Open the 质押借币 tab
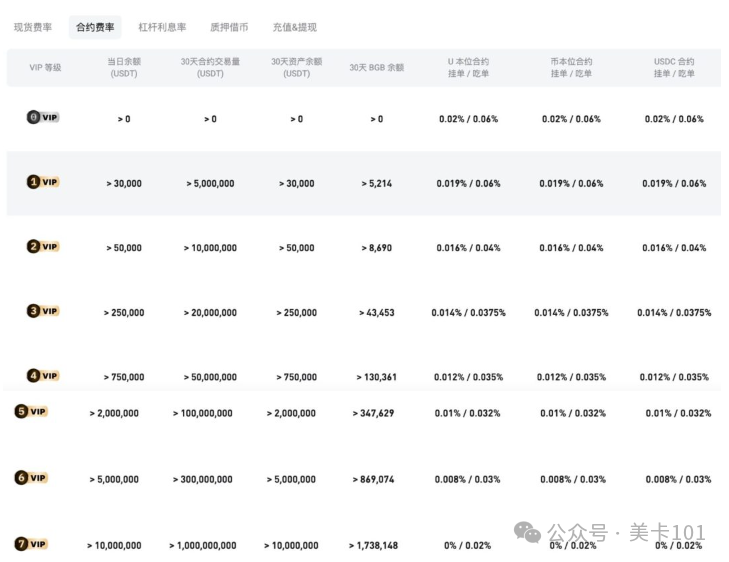The height and width of the screenshot is (562, 729). (229, 27)
